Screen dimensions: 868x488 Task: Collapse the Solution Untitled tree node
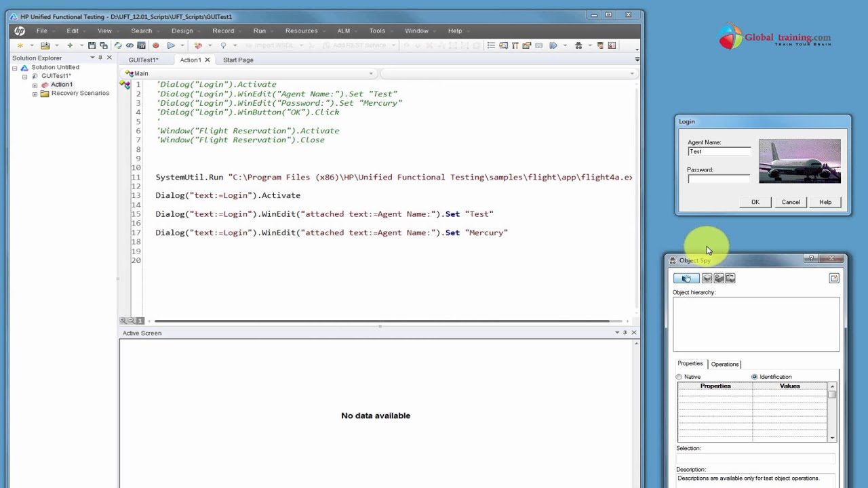click(x=15, y=68)
